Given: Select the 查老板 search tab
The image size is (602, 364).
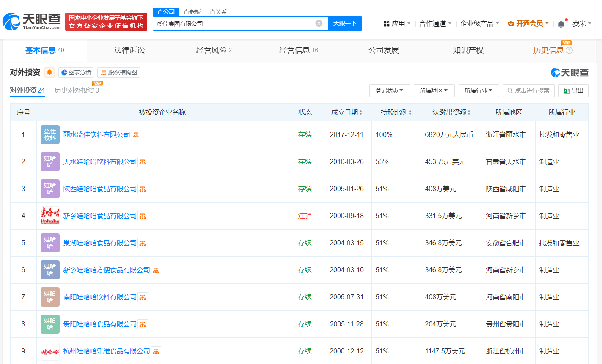Looking at the screenshot, I should 192,12.
